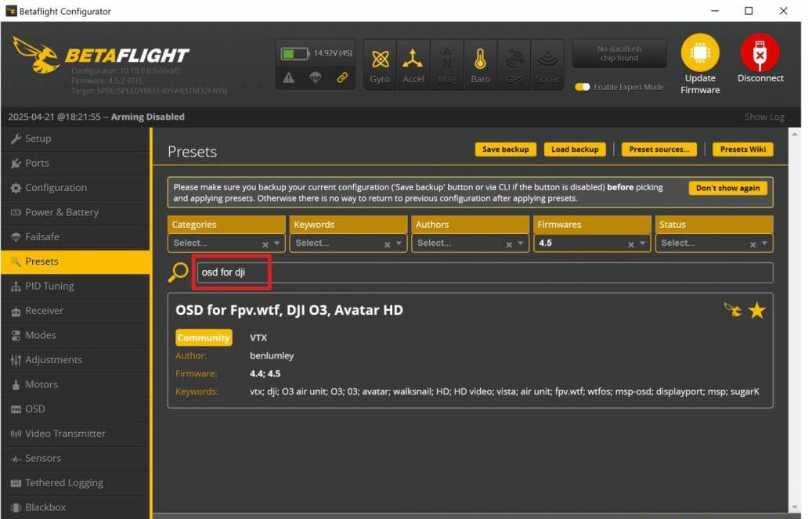The image size is (812, 519).
Task: Open the Categories dropdown arrow
Action: point(277,243)
